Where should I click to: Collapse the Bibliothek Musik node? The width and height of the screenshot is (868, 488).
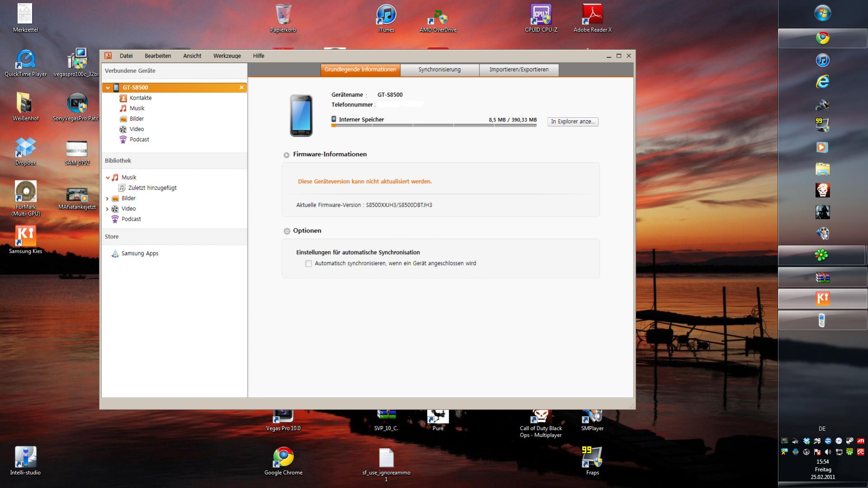pyautogui.click(x=108, y=178)
